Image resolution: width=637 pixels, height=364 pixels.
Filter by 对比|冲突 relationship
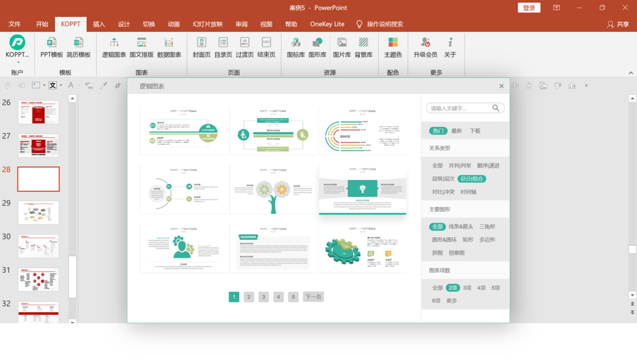click(x=443, y=192)
